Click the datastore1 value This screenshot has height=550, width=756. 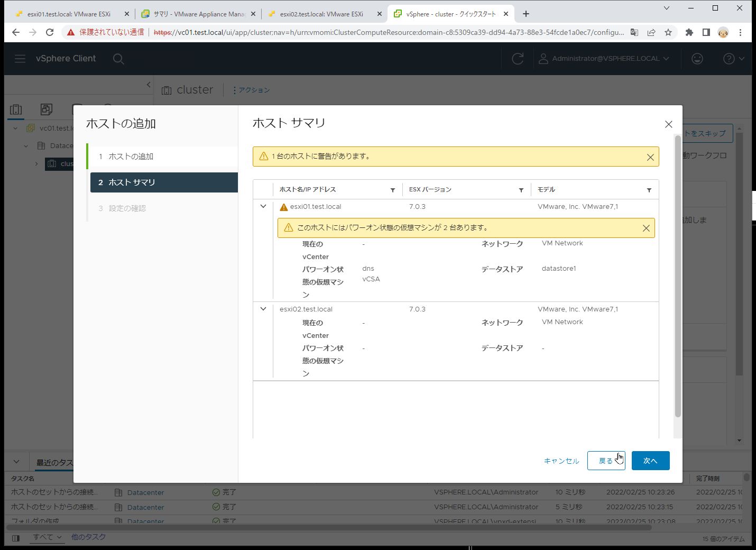tap(559, 269)
